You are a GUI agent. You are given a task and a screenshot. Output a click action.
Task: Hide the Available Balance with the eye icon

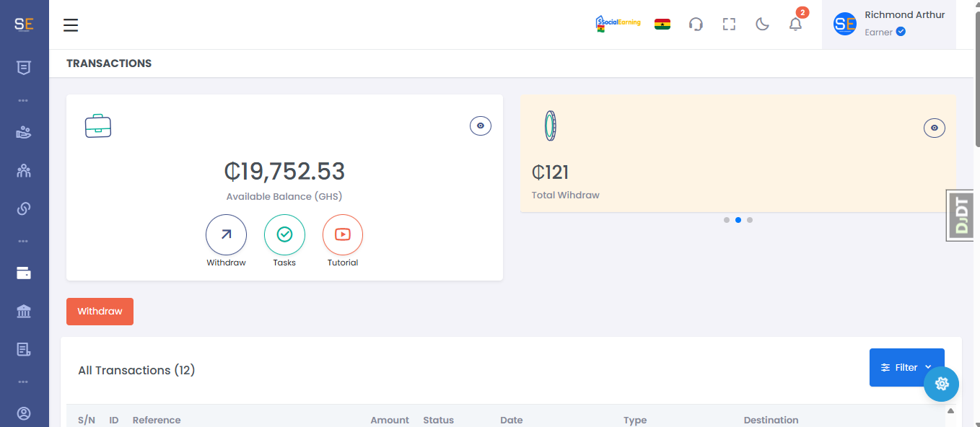(481, 126)
